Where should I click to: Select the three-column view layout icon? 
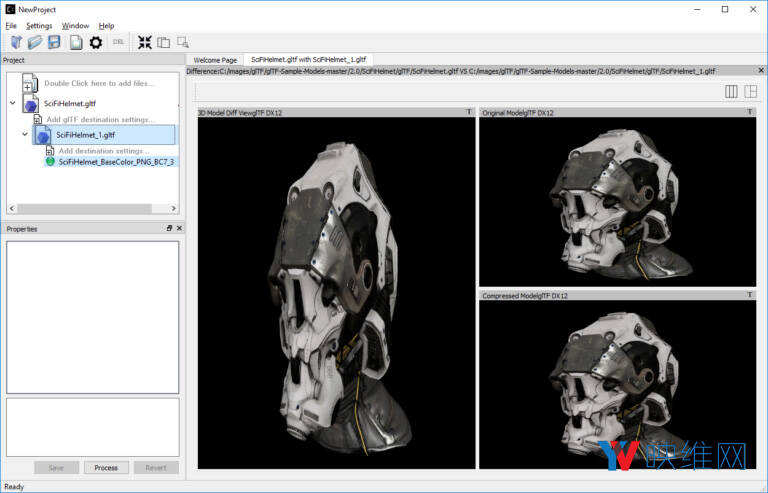731,92
